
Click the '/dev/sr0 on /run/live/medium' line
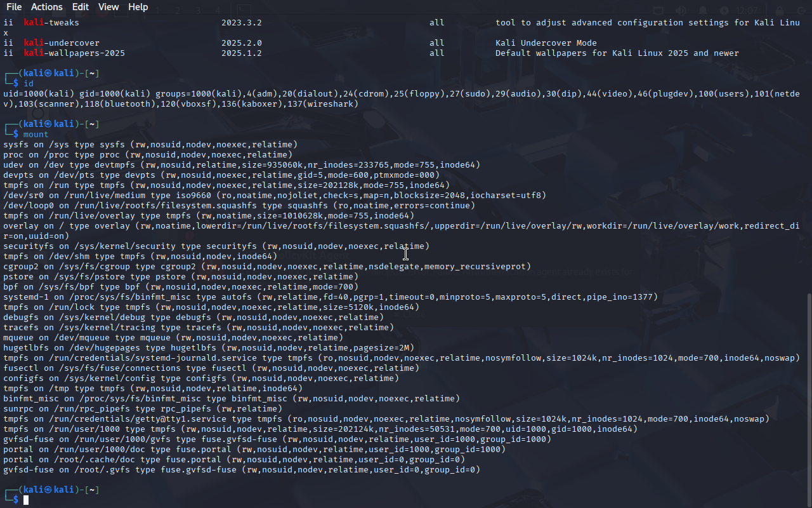275,196
